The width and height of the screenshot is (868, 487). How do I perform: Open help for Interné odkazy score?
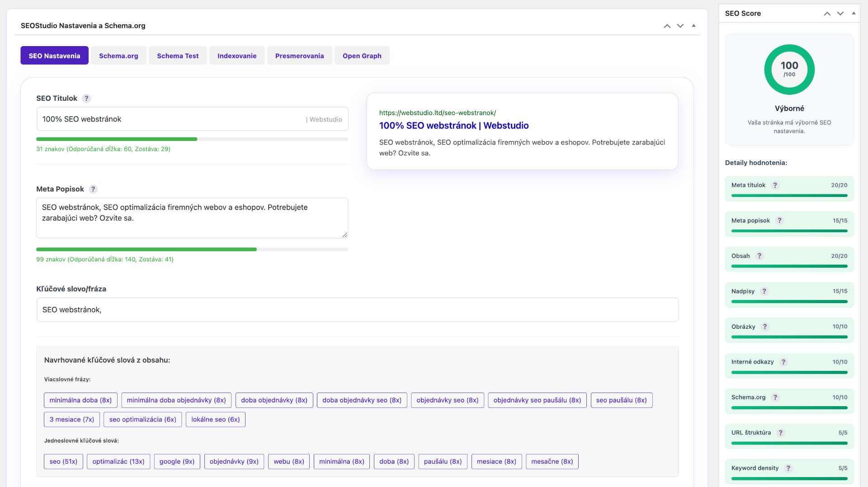tap(783, 362)
